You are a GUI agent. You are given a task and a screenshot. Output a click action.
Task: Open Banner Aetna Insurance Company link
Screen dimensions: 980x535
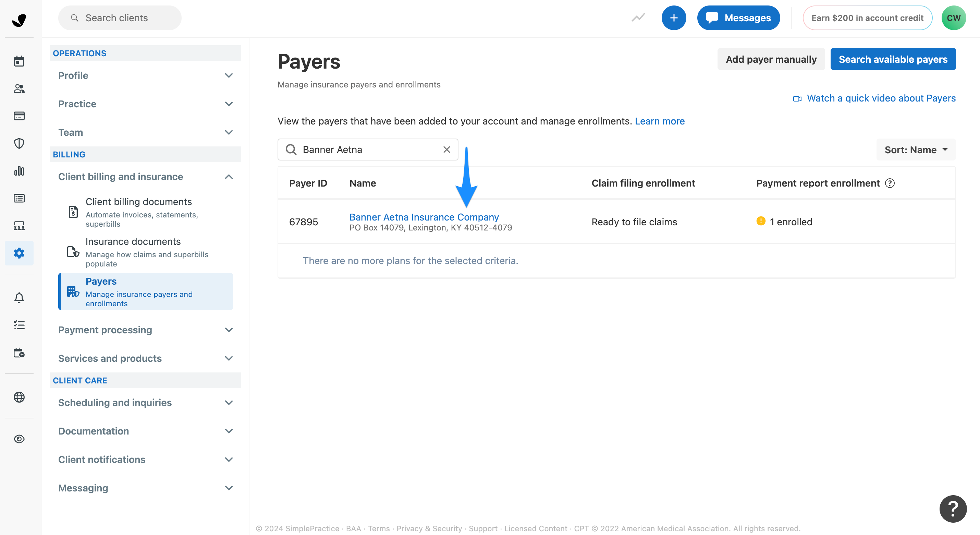424,217
